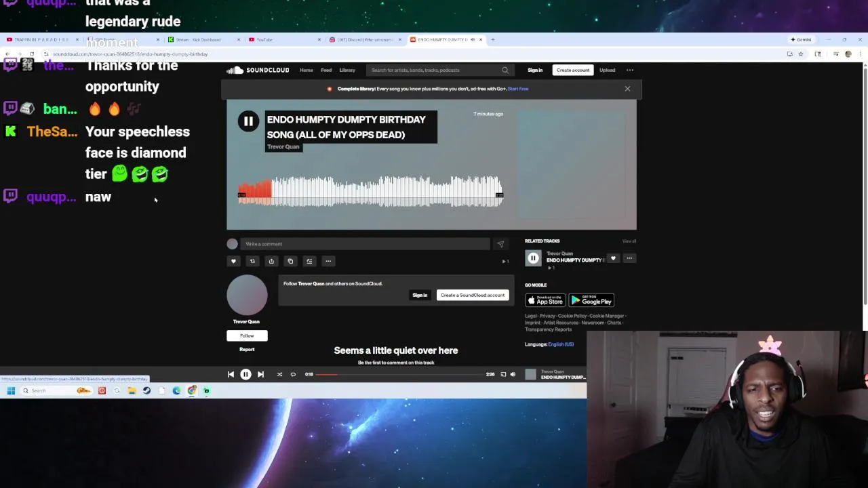Open the Transparency Reports footer link
The width and height of the screenshot is (868, 488).
[x=548, y=329]
